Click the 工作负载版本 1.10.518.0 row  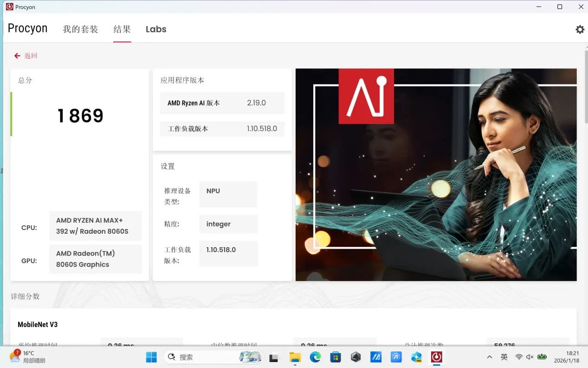point(222,129)
